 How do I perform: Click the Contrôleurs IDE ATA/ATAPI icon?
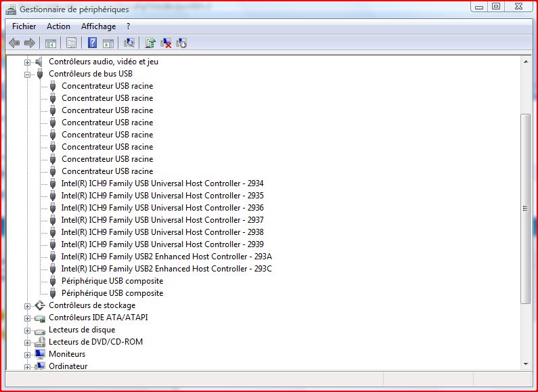(40, 318)
